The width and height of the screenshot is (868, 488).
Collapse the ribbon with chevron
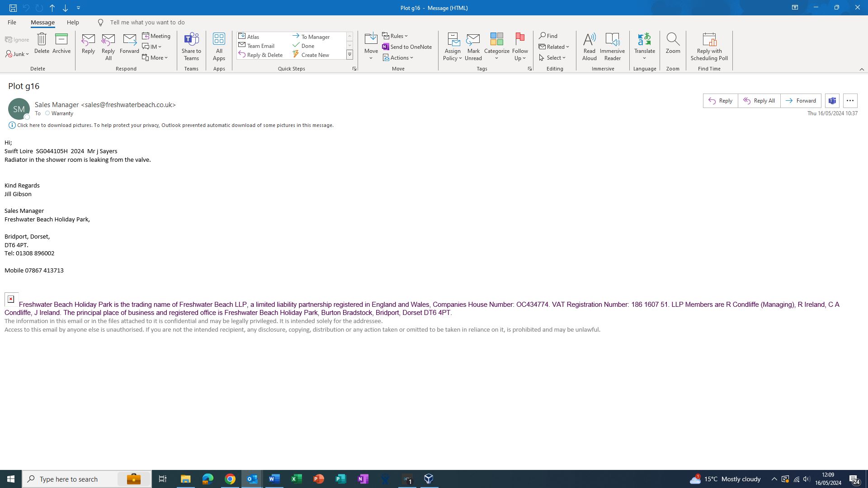pyautogui.click(x=861, y=69)
